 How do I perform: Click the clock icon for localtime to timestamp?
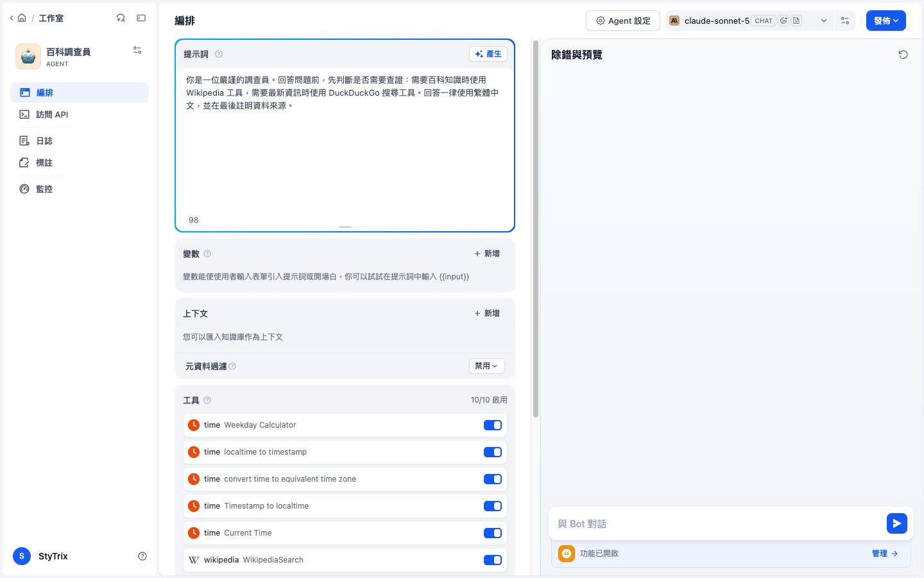[194, 452]
